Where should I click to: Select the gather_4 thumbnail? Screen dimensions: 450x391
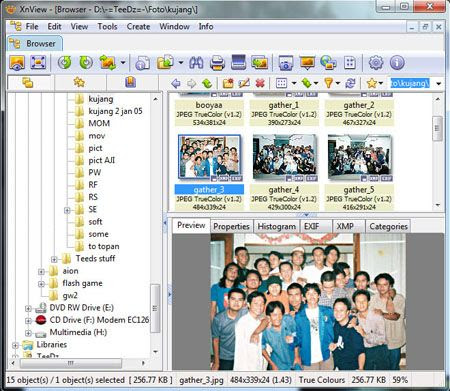pyautogui.click(x=284, y=157)
